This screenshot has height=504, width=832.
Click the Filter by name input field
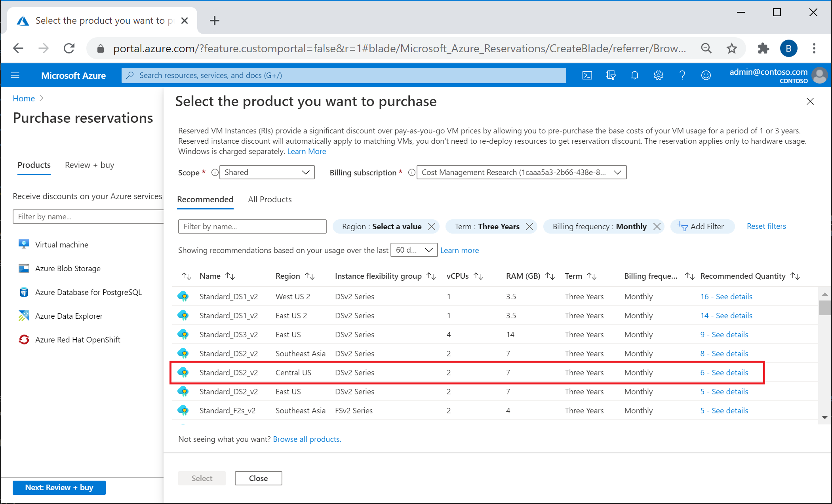tap(252, 226)
